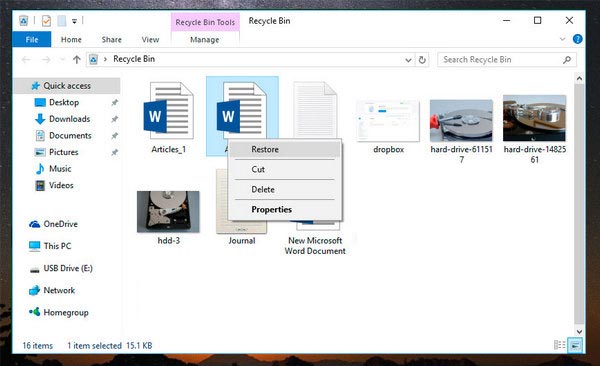Refresh the Recycle Bin view
This screenshot has width=600, height=366.
click(422, 60)
